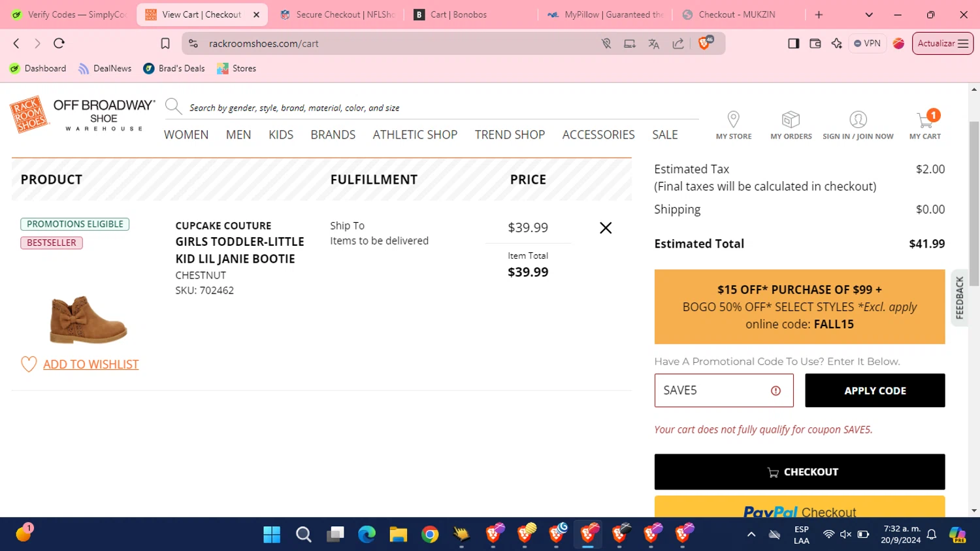Open taskbar search
The height and width of the screenshot is (551, 980).
303,535
